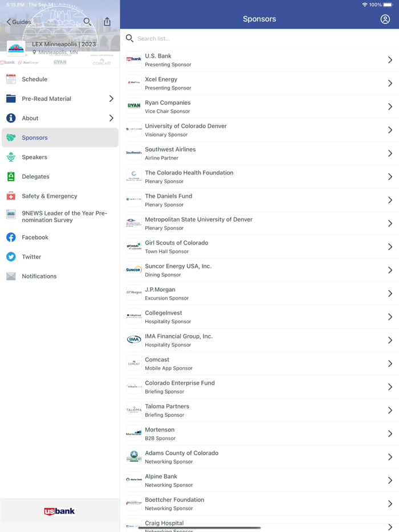Tap the Taloma Partners logo
The height and width of the screenshot is (532, 399).
134,410
